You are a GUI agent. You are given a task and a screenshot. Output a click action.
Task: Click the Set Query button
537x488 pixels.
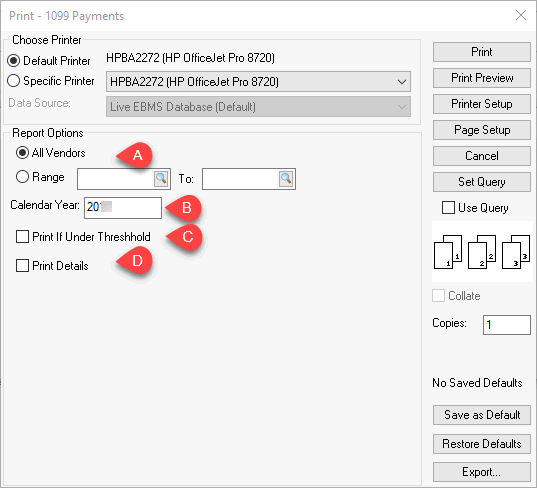pyautogui.click(x=482, y=182)
